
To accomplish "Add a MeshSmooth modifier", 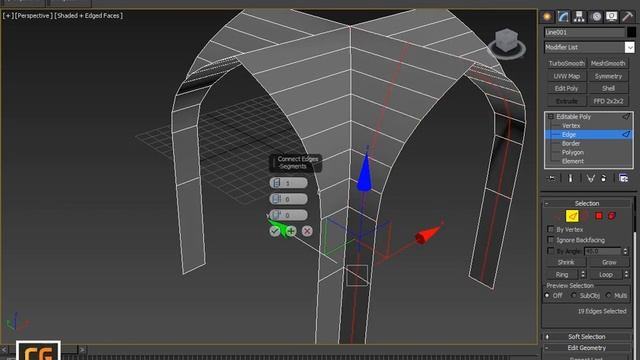I will click(608, 63).
